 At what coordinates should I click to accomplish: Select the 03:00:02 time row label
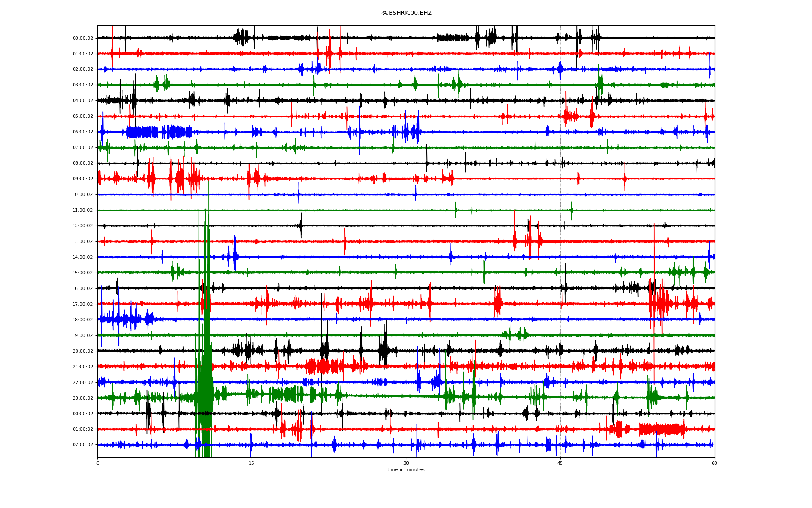pyautogui.click(x=83, y=85)
